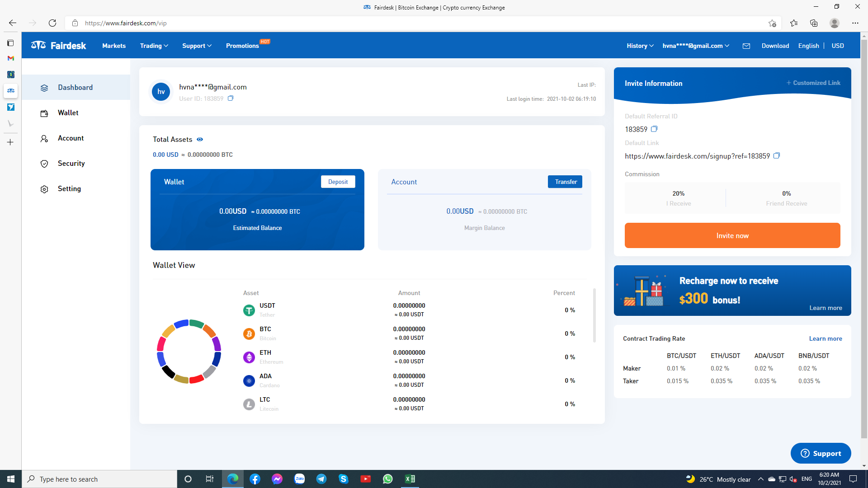The width and height of the screenshot is (868, 488).
Task: Copy the default referral ID 183859
Action: [x=654, y=129]
